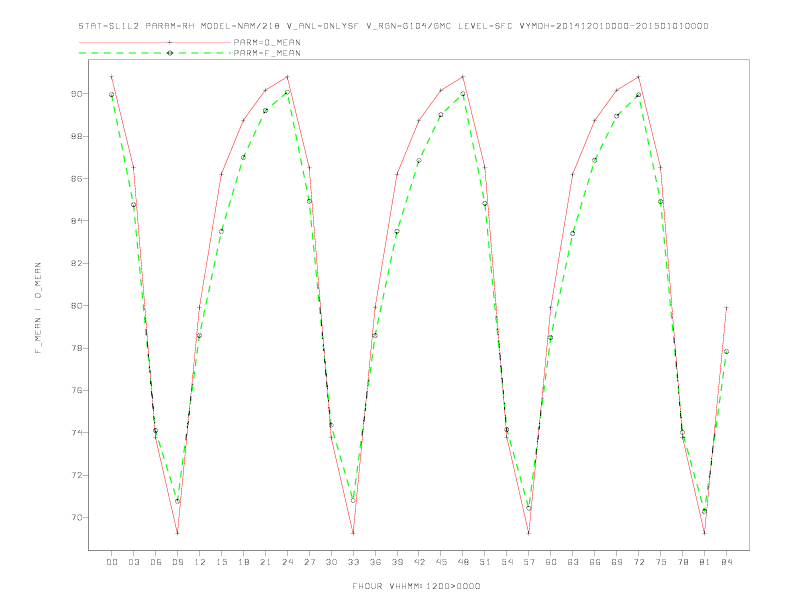Click x-axis tick label 57
Viewport: 792px width, 612px height.
point(529,562)
